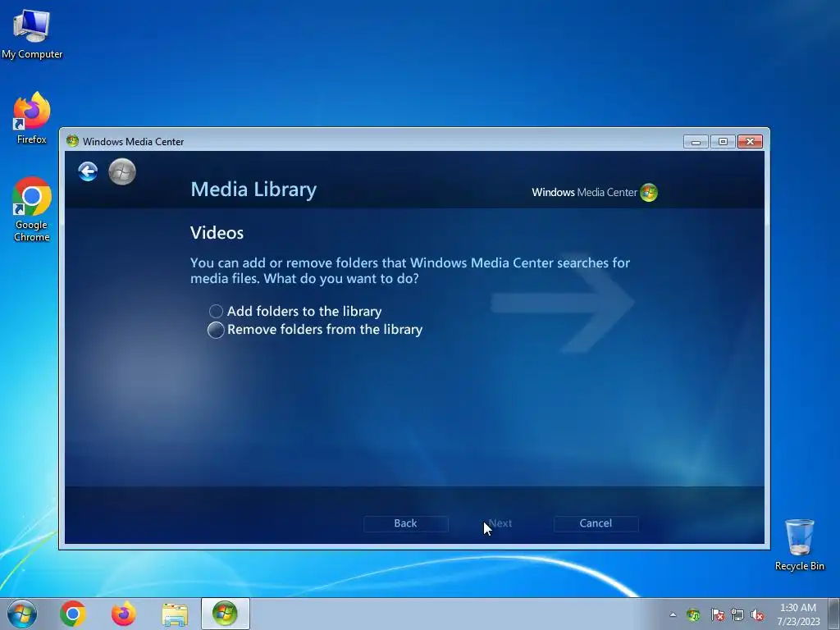The height and width of the screenshot is (630, 840).
Task: Show hidden system tray icons
Action: (673, 614)
